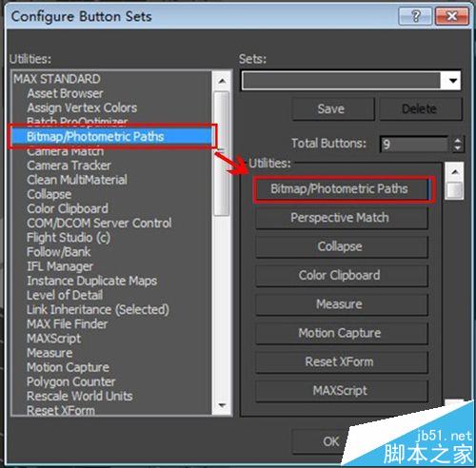Select Collapse in utilities list
The width and height of the screenshot is (476, 468).
click(50, 195)
